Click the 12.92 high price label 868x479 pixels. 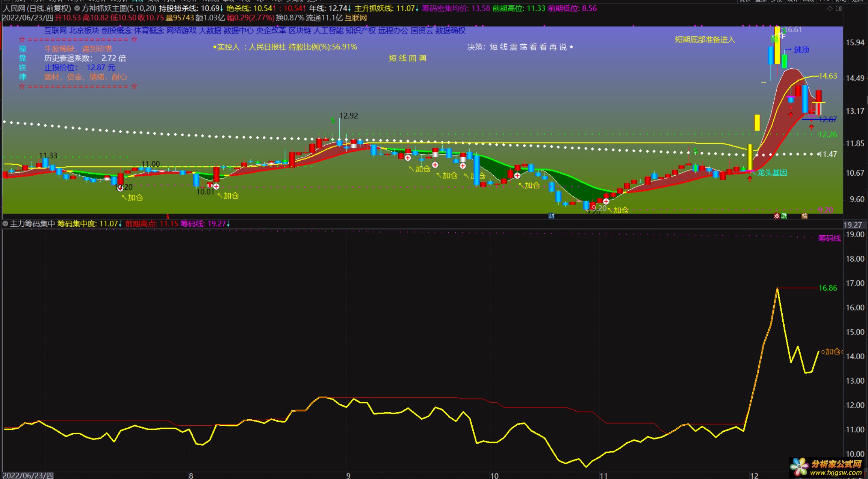[x=348, y=116]
